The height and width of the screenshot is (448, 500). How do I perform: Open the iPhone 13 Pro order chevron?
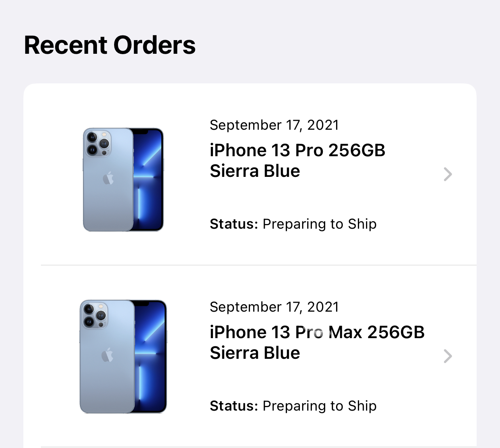click(448, 174)
